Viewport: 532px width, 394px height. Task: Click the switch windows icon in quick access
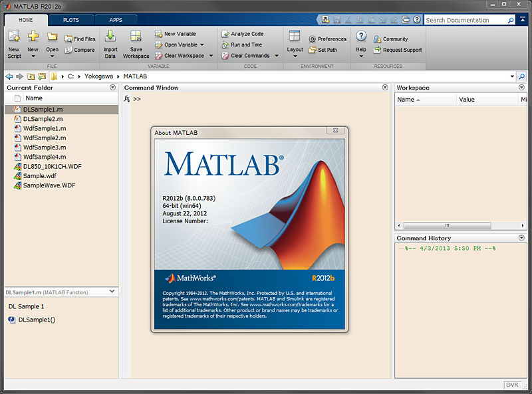[406, 20]
